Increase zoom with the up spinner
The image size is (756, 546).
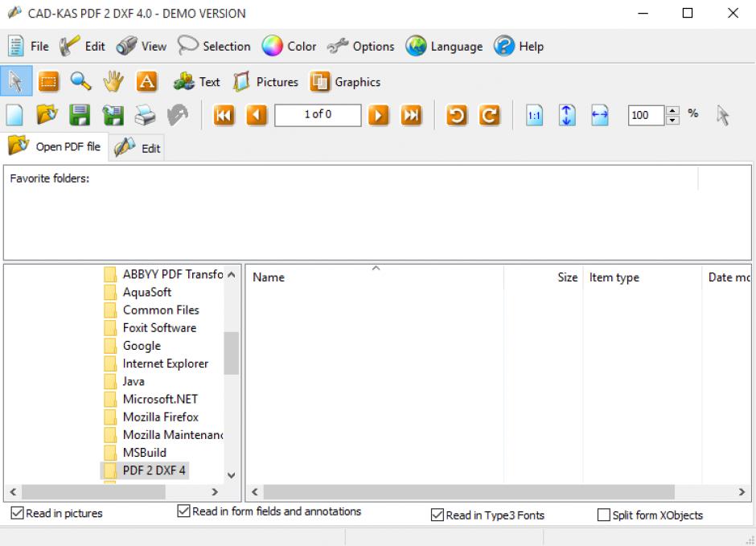[x=672, y=110]
